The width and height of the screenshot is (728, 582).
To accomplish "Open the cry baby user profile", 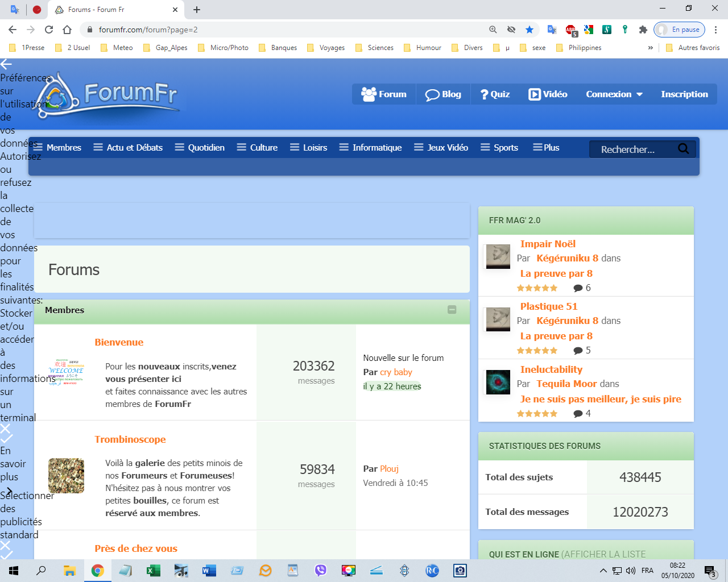I will click(x=396, y=372).
